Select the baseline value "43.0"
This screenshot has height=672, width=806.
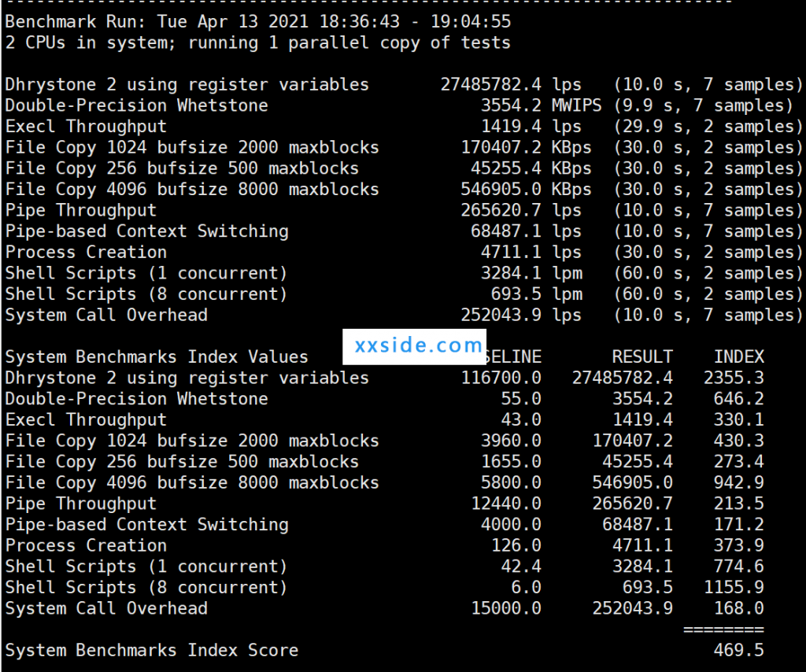521,419
